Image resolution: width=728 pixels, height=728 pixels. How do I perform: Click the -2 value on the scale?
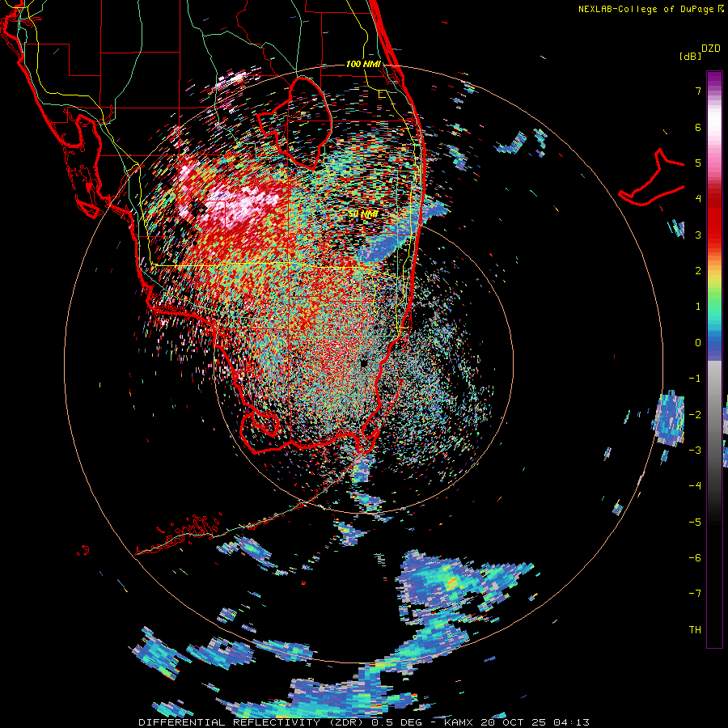(x=695, y=414)
